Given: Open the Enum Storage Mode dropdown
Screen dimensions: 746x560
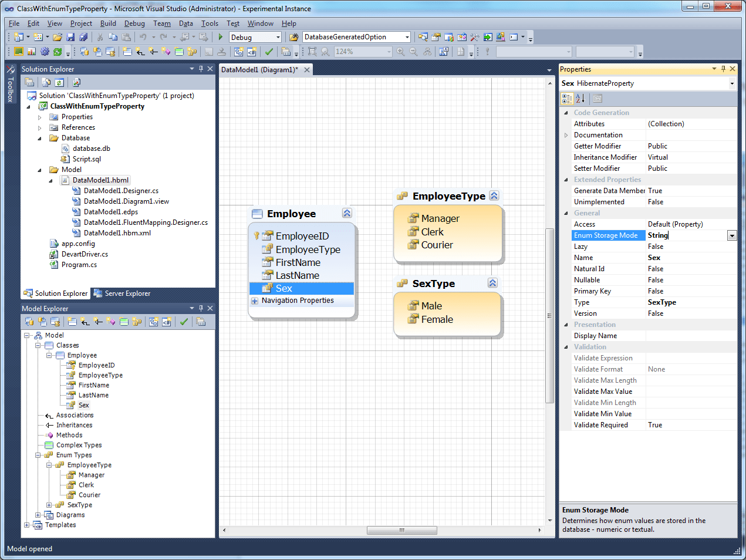Looking at the screenshot, I should (731, 235).
